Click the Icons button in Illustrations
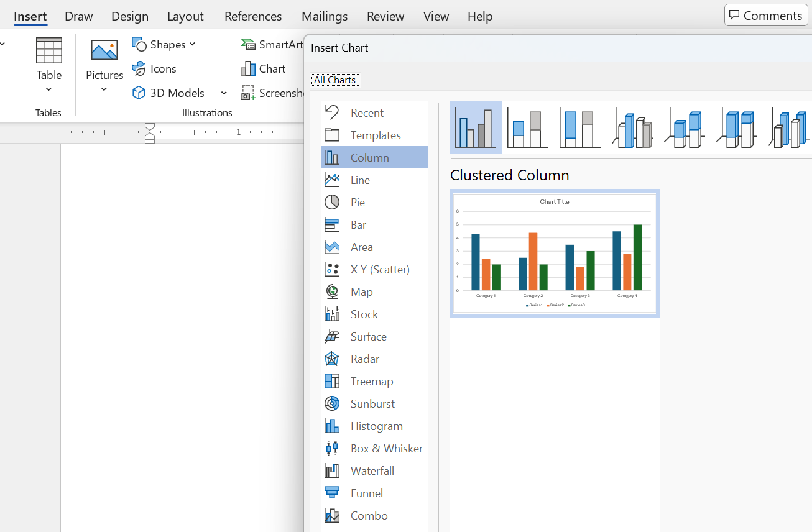 155,68
